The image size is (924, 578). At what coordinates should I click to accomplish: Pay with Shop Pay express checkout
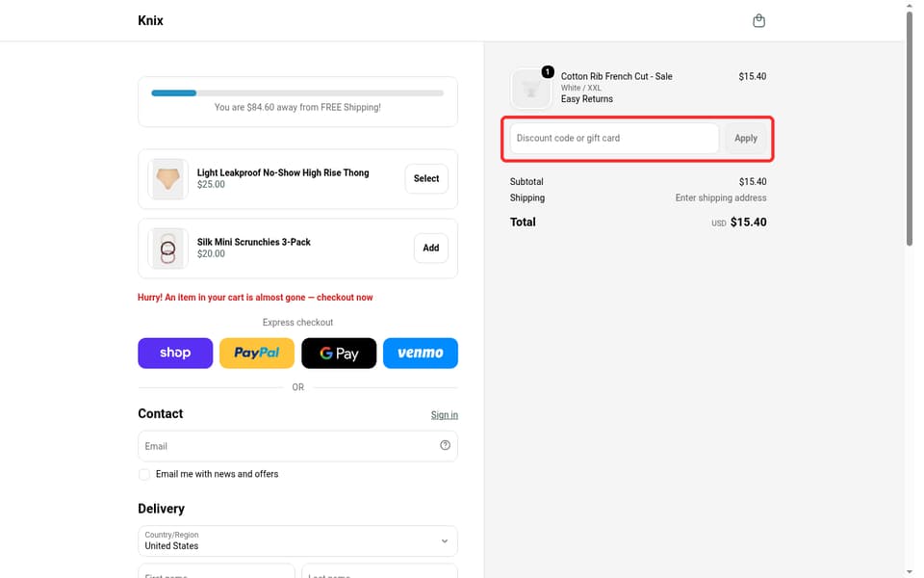pyautogui.click(x=175, y=354)
